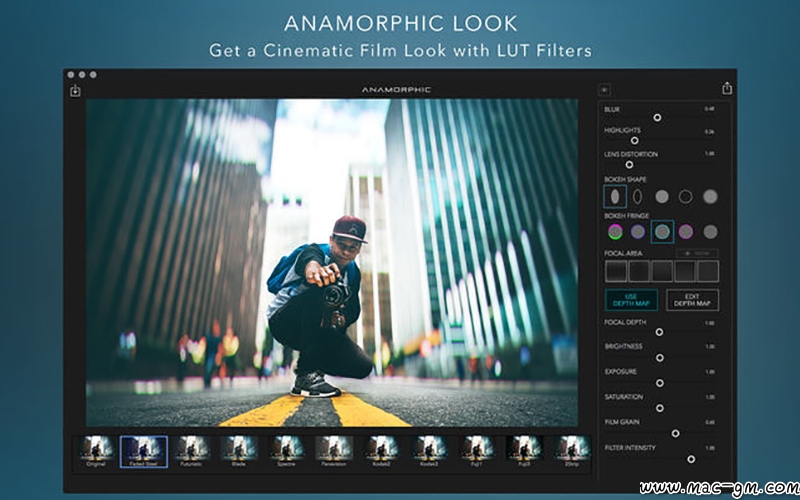
Task: Click the FILTER INTENSITY label
Action: pos(630,447)
